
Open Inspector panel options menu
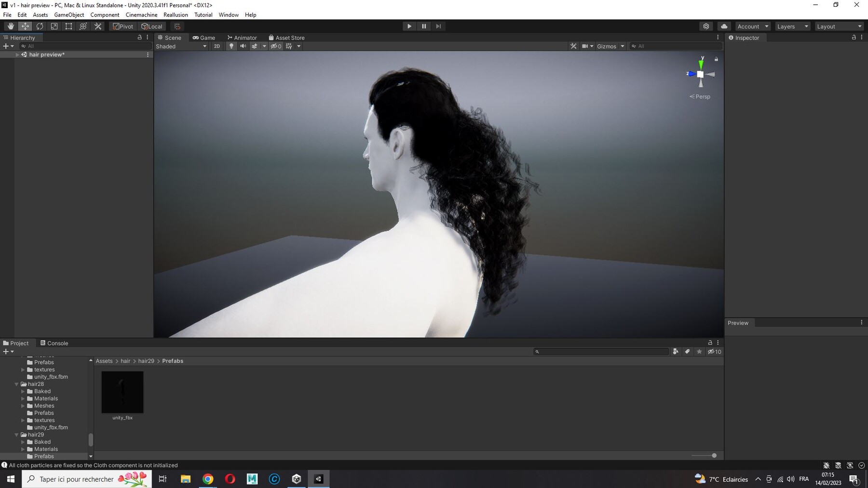[862, 37]
